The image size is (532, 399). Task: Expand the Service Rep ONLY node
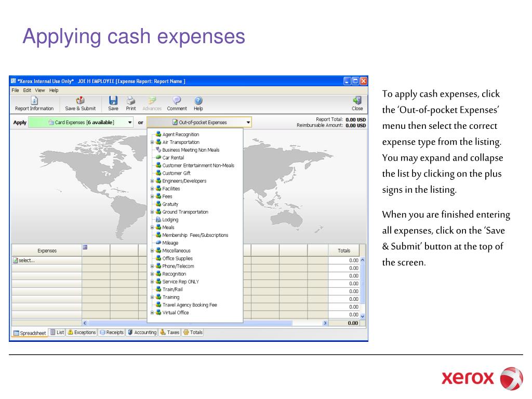[152, 282]
